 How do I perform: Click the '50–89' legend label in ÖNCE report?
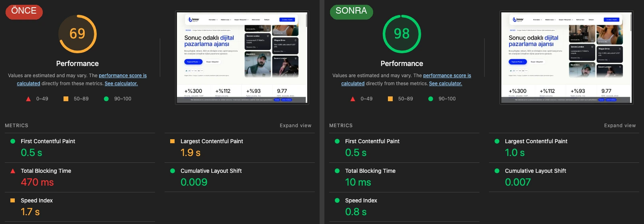pos(81,99)
